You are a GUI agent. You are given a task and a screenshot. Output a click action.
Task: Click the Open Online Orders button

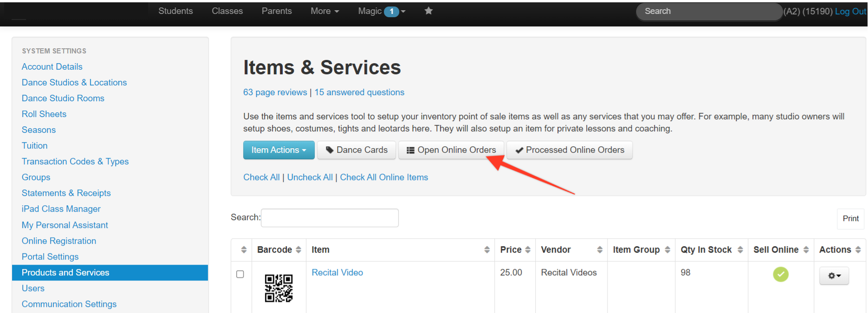(x=451, y=150)
